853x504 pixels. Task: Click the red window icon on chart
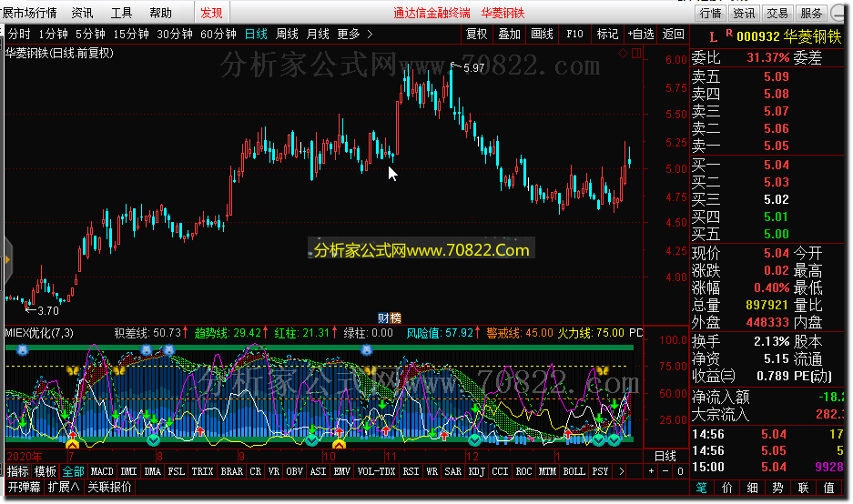point(636,54)
